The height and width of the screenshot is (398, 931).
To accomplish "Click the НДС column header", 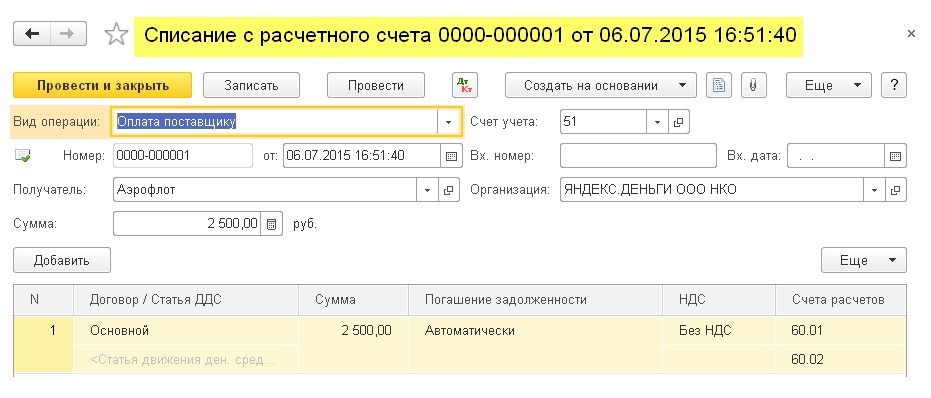I will pos(719,300).
